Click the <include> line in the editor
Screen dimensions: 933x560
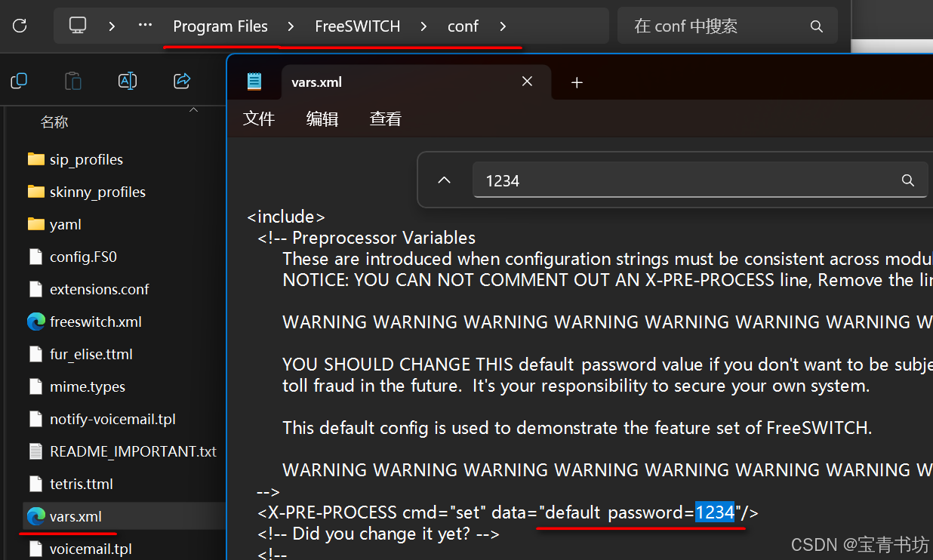coord(286,217)
